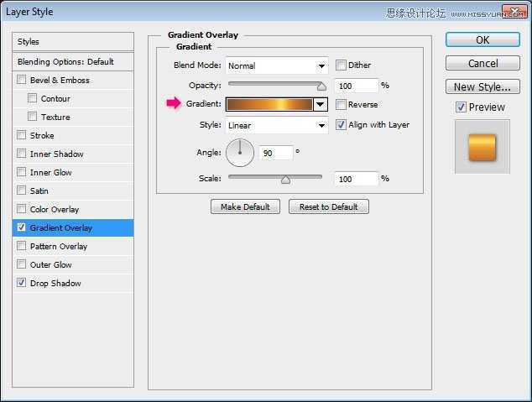Image resolution: width=532 pixels, height=402 pixels.
Task: Click the Angle dial control
Action: pyautogui.click(x=240, y=153)
